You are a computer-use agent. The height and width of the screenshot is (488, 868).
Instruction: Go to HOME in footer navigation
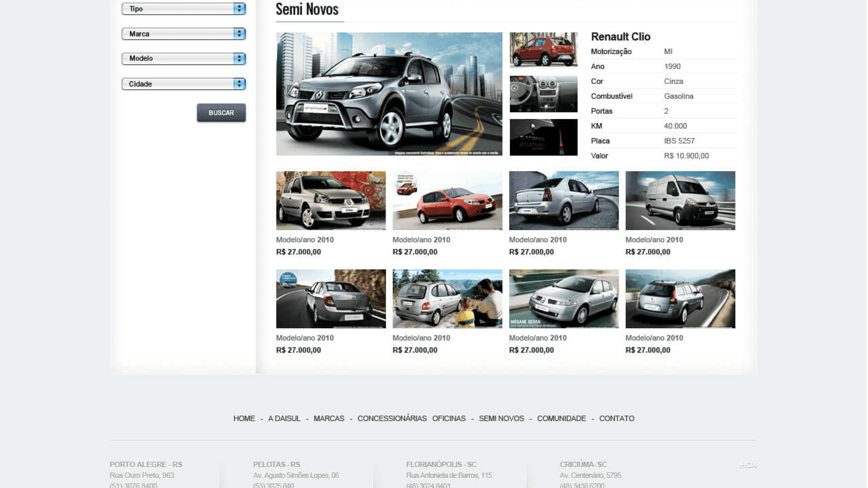244,418
